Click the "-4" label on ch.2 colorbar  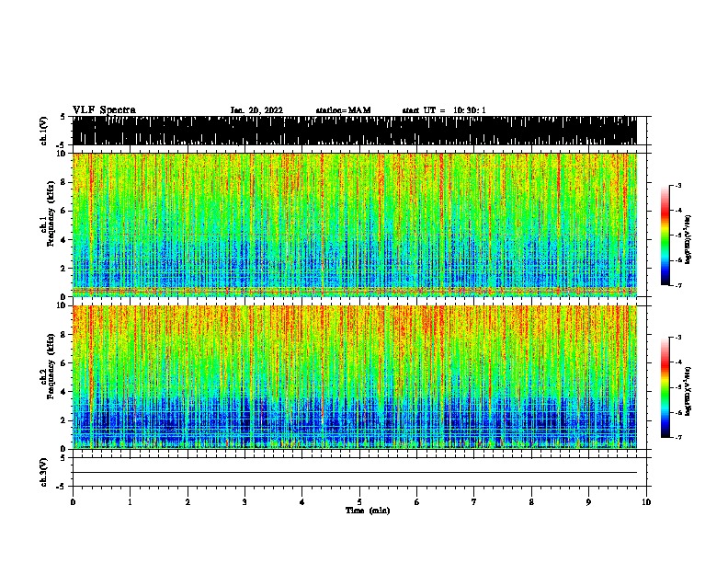click(678, 362)
